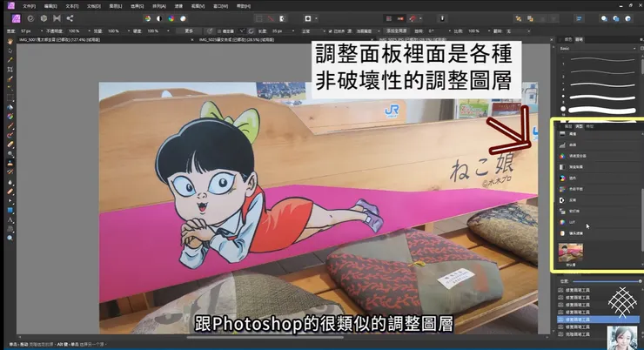Switch to the 顏色 panel tab
This screenshot has width=644, height=350.
(568, 39)
